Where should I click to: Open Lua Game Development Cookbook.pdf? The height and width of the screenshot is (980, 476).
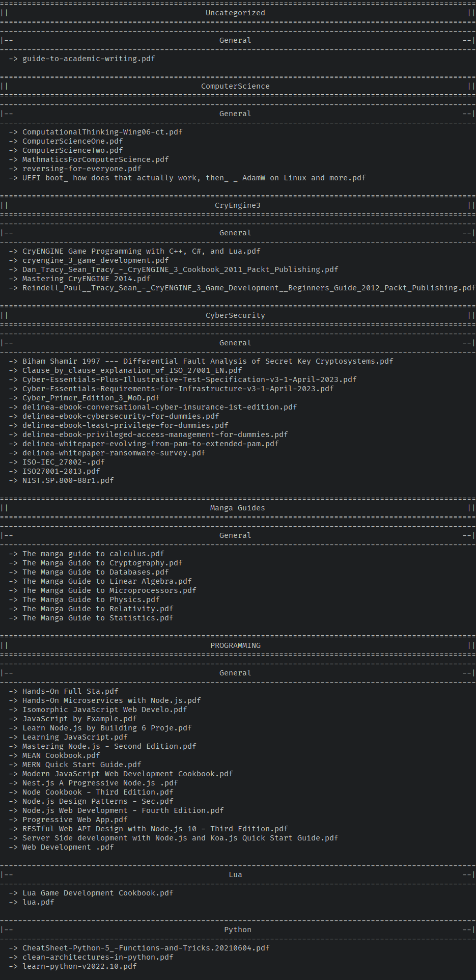98,893
